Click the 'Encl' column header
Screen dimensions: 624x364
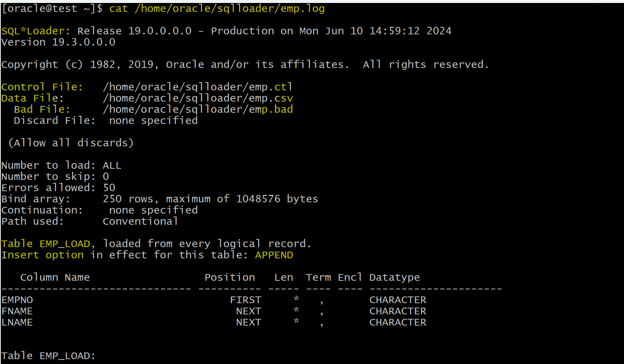click(x=350, y=277)
